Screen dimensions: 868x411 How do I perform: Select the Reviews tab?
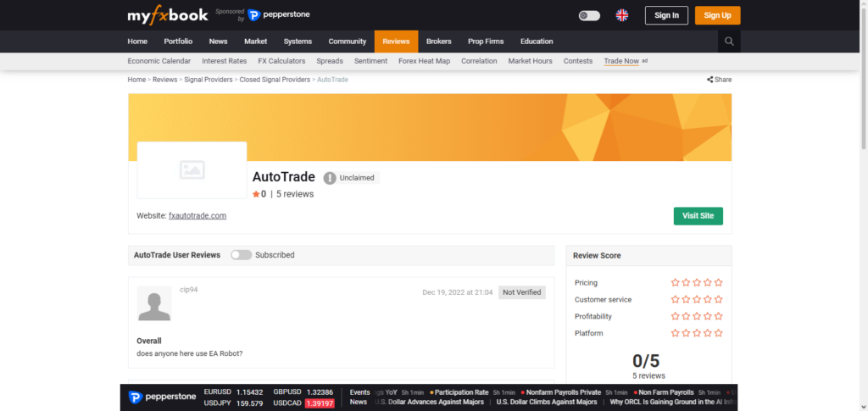coord(396,42)
